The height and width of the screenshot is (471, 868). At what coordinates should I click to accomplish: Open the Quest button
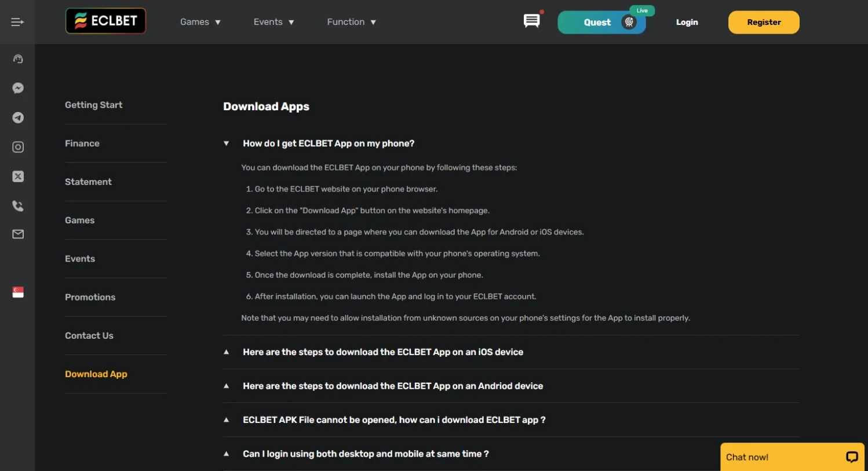click(601, 22)
